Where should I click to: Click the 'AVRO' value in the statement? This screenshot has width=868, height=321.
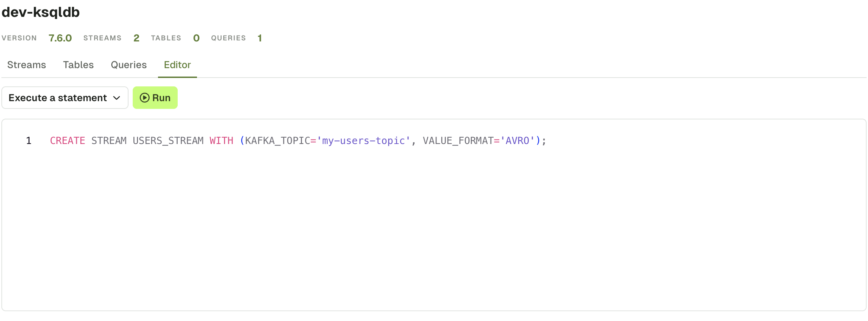tap(517, 141)
